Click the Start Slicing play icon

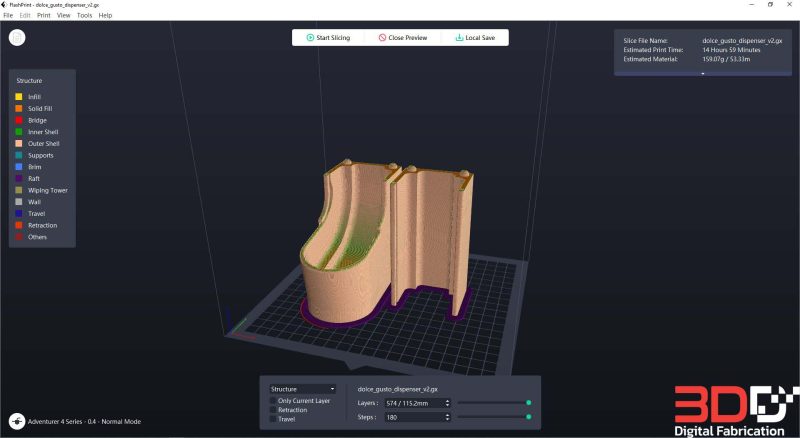[x=310, y=37]
